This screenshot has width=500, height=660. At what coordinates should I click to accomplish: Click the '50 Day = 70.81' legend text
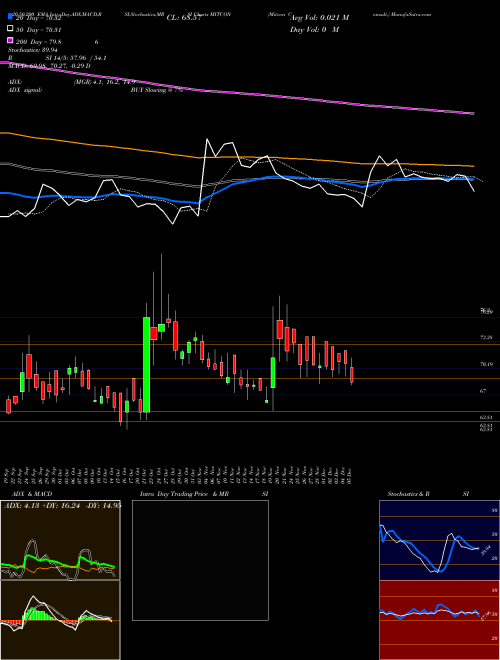pos(39,30)
